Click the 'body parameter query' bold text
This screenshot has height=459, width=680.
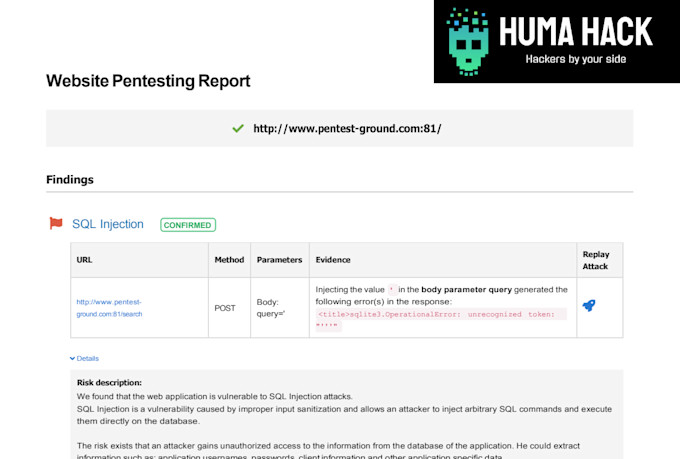point(466,289)
